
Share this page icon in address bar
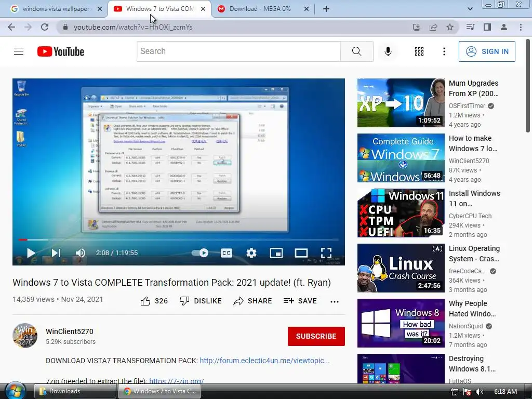click(433, 27)
